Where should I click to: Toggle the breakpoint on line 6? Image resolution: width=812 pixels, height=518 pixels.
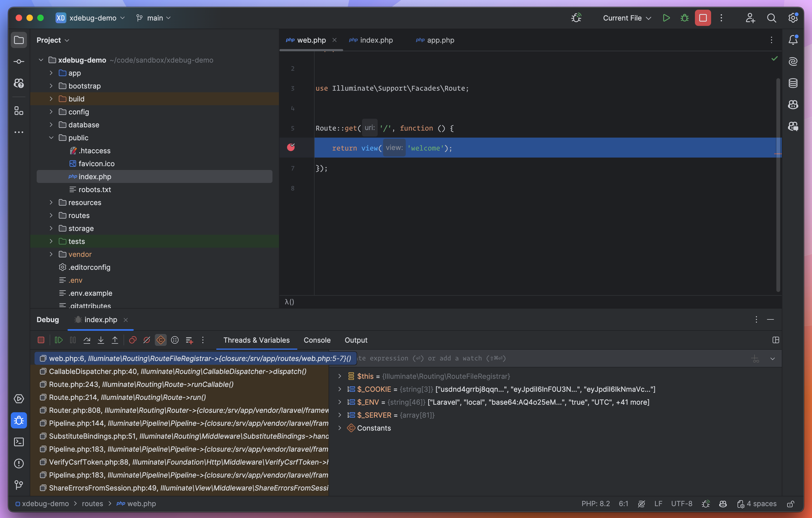pos(291,147)
